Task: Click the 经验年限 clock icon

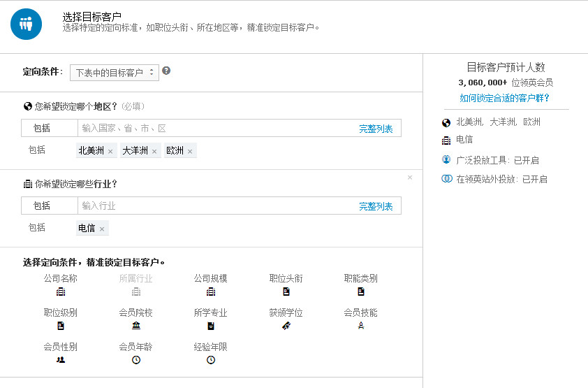Action: [x=211, y=360]
